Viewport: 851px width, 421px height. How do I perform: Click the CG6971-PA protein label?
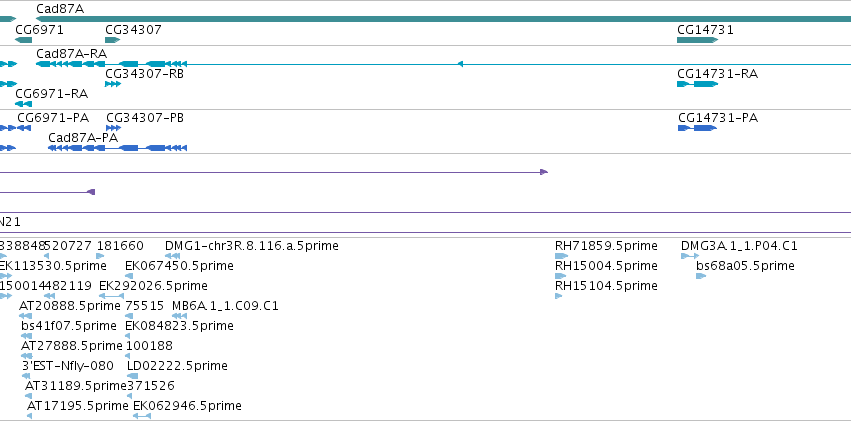(53, 118)
